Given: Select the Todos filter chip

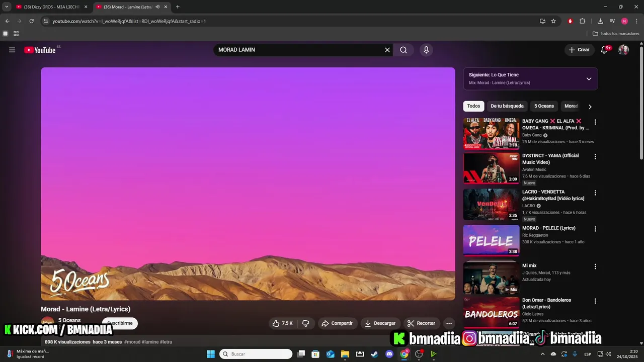Looking at the screenshot, I should click(x=473, y=106).
